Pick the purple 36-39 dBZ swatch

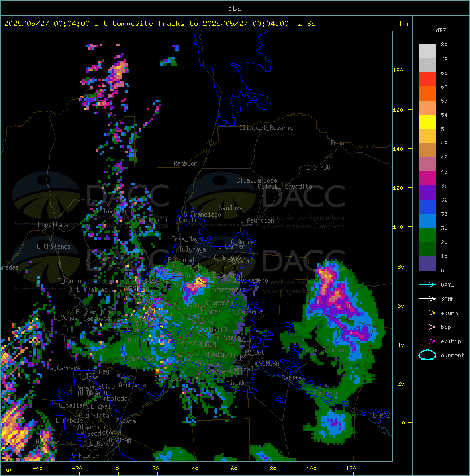(x=427, y=192)
